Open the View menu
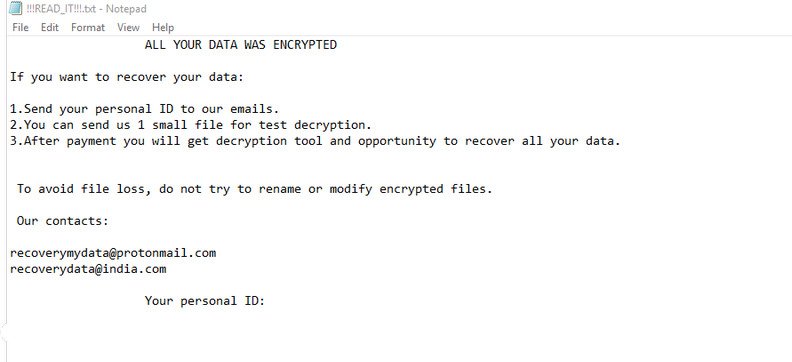This screenshot has width=792, height=362. (128, 27)
